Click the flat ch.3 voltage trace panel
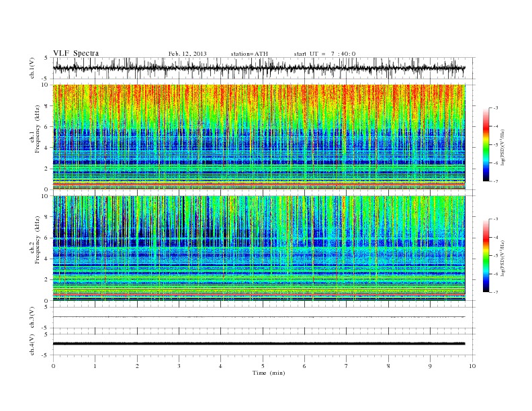 [264, 318]
